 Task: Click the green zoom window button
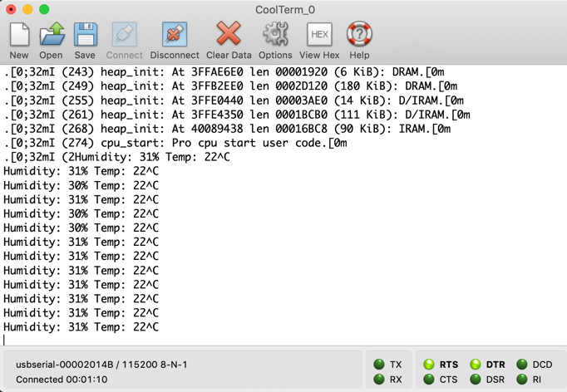click(44, 9)
